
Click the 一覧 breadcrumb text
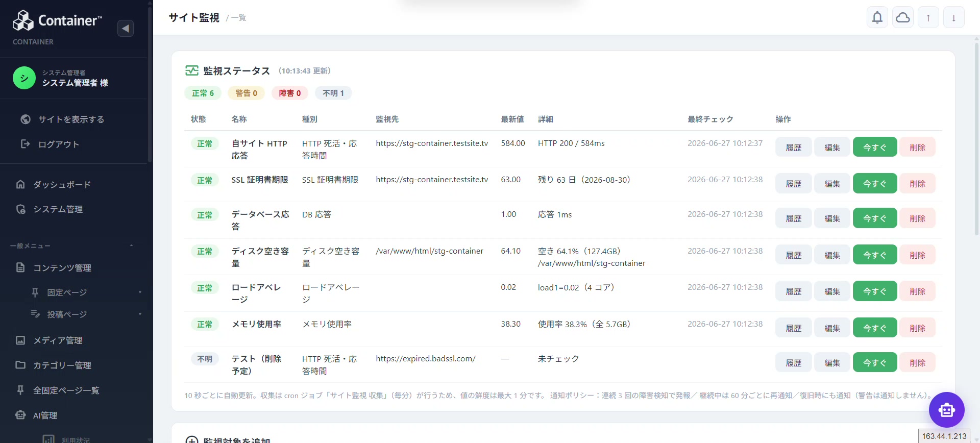click(238, 18)
